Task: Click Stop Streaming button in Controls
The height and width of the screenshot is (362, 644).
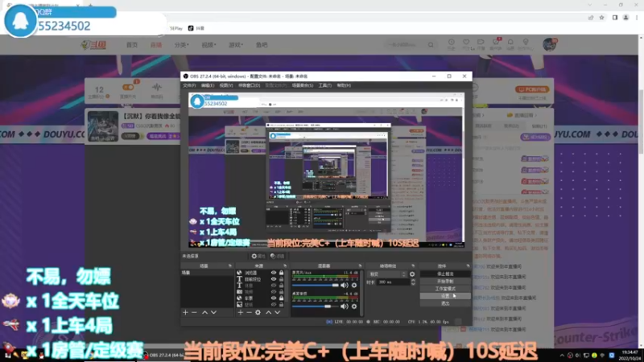Action: pos(445,274)
